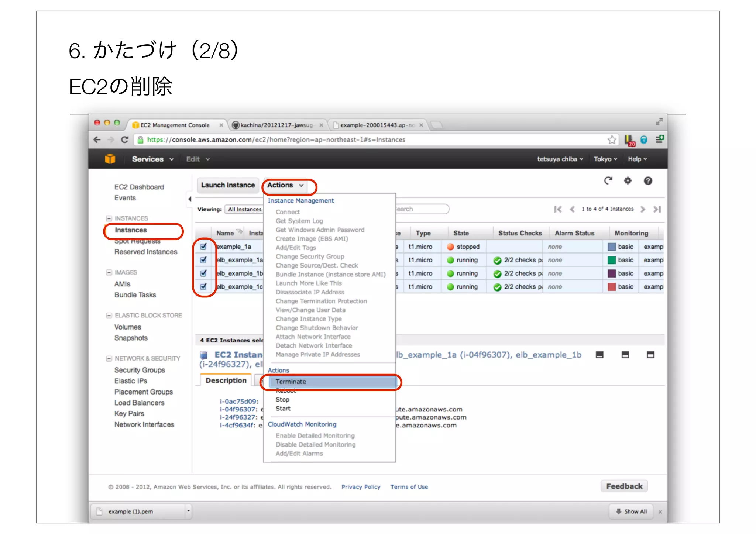
Task: Click the extension icon with red 20 badge
Action: pos(629,140)
